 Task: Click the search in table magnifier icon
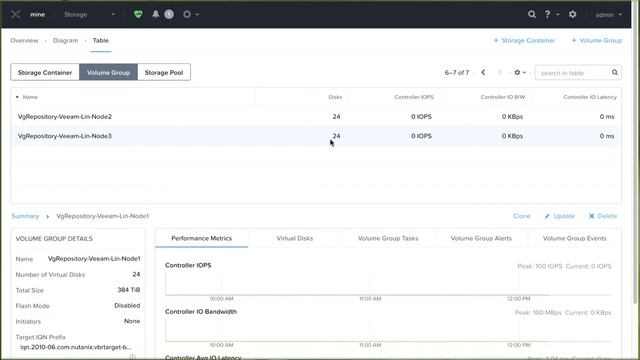(615, 72)
